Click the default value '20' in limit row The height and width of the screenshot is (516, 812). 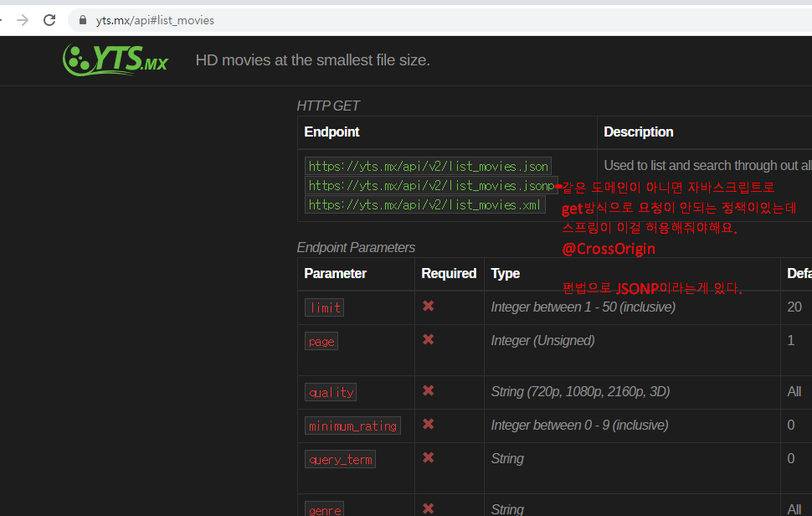794,307
